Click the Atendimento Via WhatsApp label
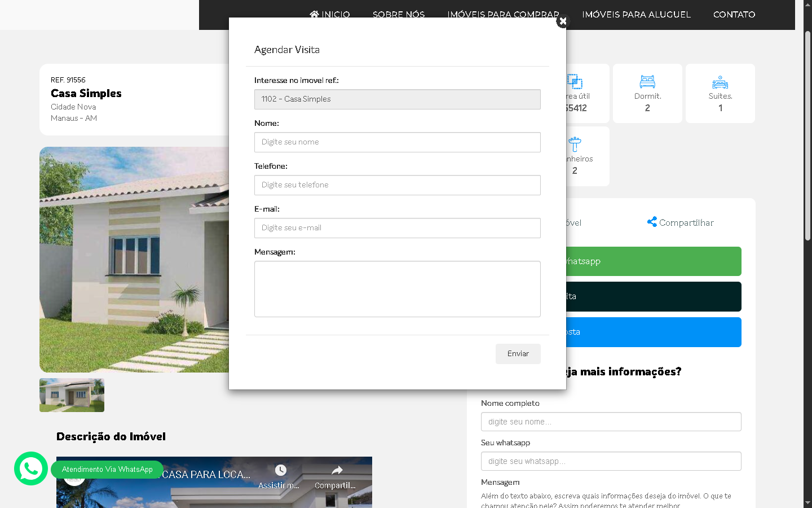812x508 pixels. pyautogui.click(x=107, y=470)
